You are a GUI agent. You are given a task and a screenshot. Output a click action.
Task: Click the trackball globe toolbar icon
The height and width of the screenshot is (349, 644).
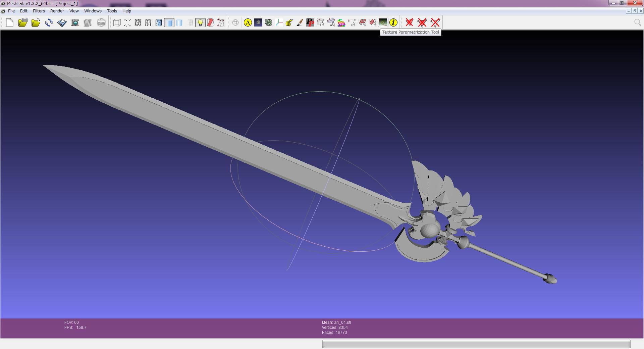click(235, 22)
